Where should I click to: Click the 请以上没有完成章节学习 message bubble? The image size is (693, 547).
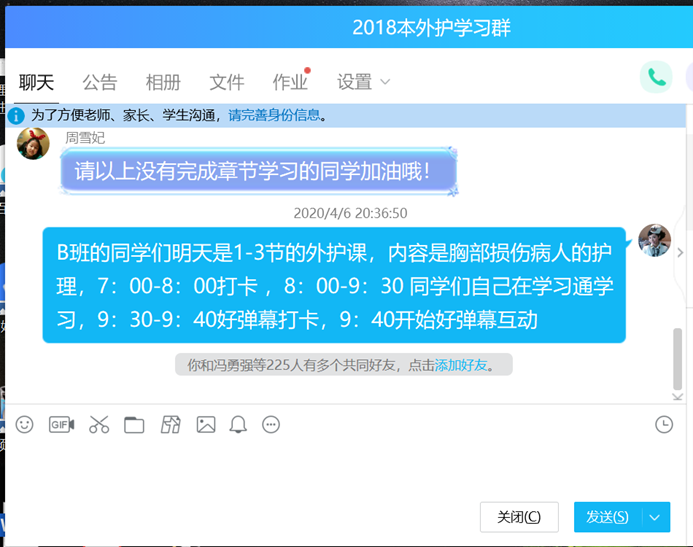259,171
